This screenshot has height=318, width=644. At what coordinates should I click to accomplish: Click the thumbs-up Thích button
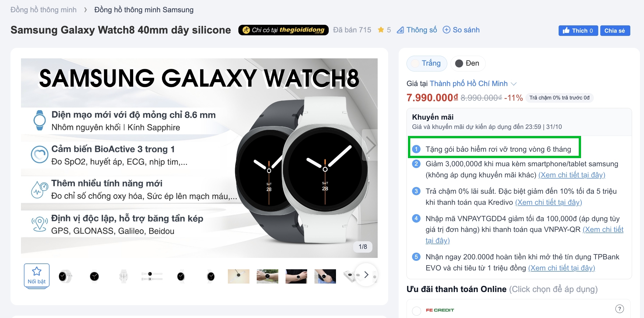click(578, 31)
